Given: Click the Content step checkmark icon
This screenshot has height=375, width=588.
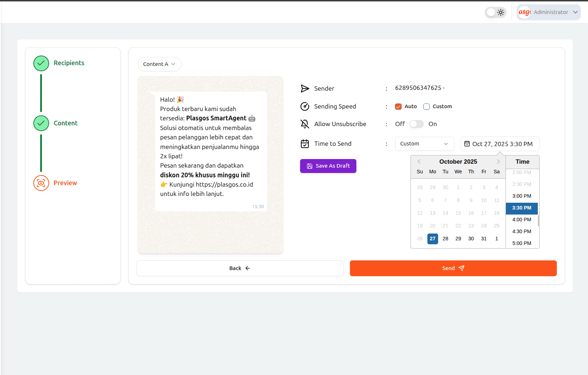Looking at the screenshot, I should tap(41, 123).
